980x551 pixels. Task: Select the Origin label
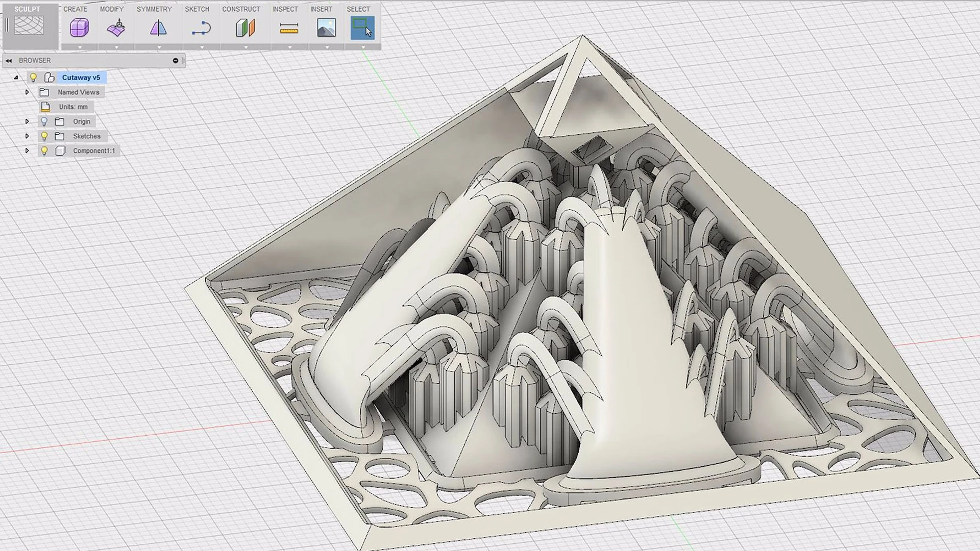tap(82, 121)
